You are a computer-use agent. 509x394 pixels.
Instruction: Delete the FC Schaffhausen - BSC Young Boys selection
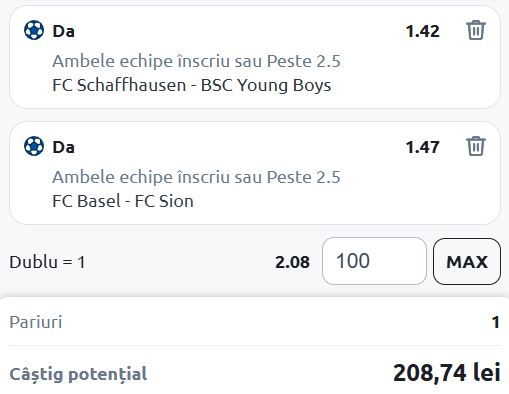(x=475, y=30)
